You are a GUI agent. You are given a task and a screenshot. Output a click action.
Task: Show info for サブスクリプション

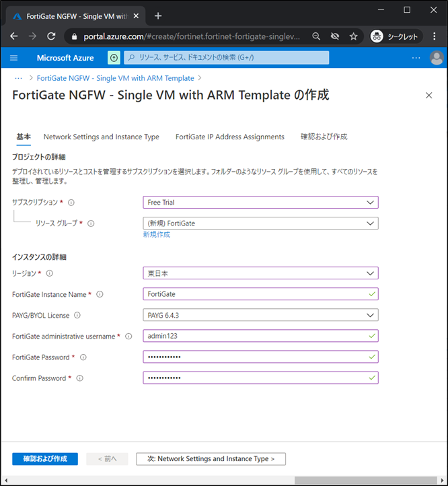click(x=71, y=203)
